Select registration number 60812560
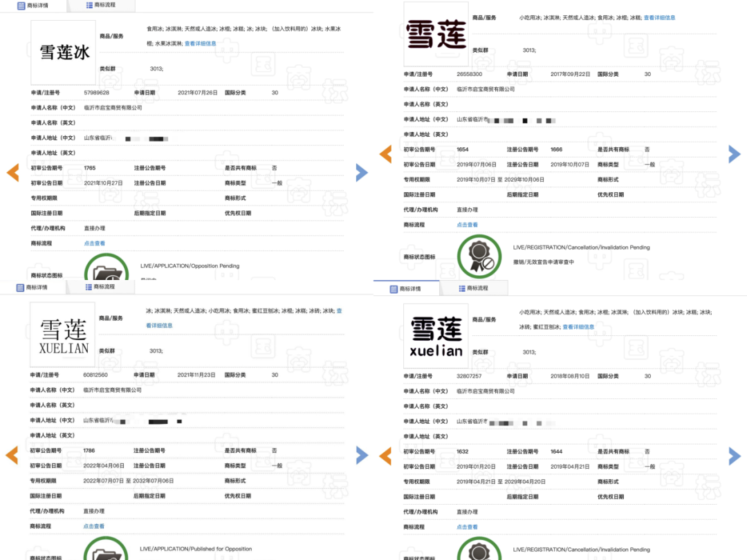Viewport: 747px width, 560px height. [95, 375]
